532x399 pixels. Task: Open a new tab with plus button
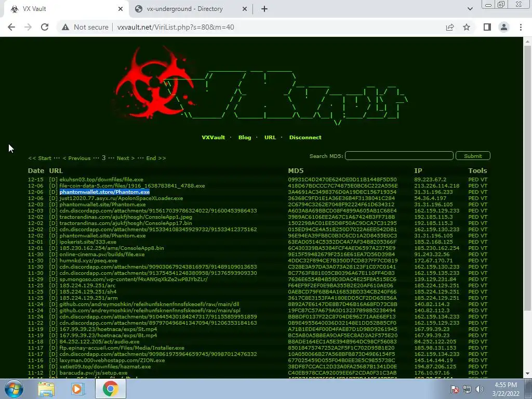click(264, 9)
